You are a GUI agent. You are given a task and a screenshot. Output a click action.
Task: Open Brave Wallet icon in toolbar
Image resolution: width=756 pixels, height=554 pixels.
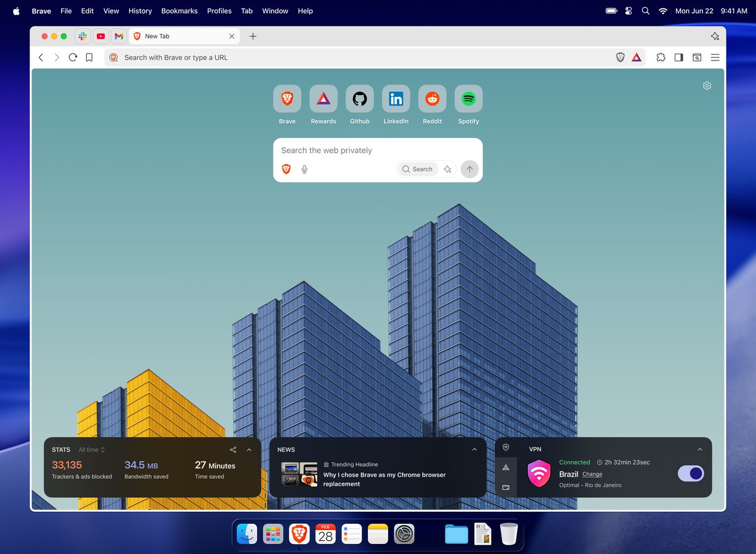click(697, 57)
